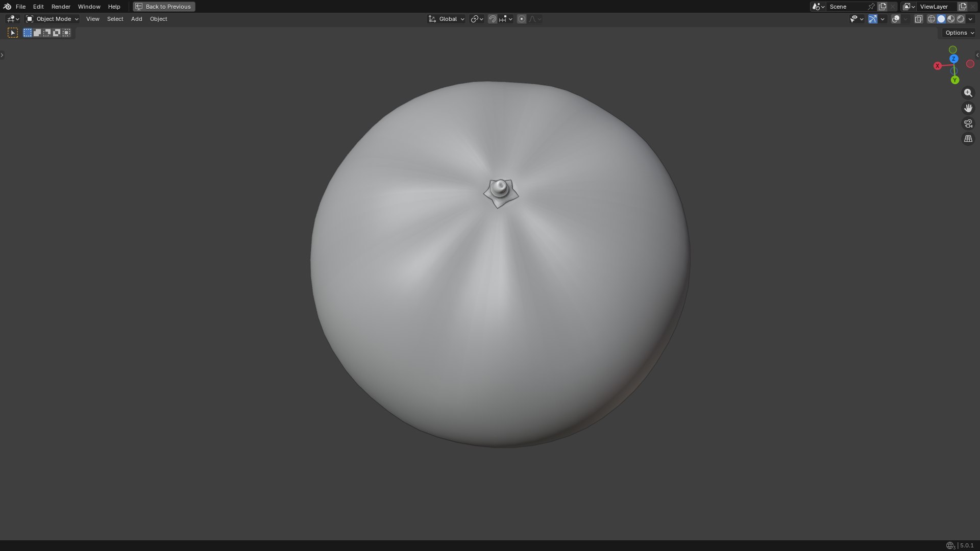Switch to Solid viewport shading

tap(941, 19)
